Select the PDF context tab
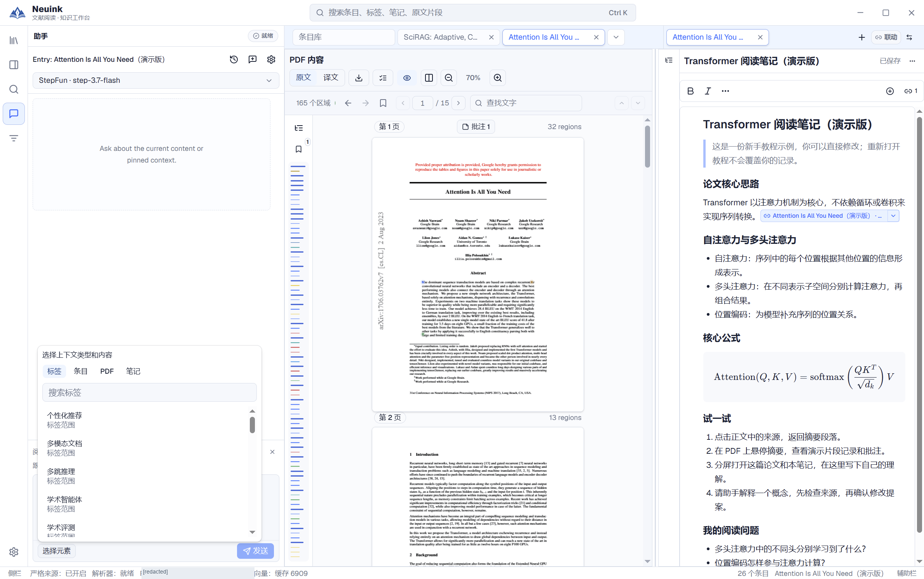Image resolution: width=924 pixels, height=579 pixels. (107, 371)
